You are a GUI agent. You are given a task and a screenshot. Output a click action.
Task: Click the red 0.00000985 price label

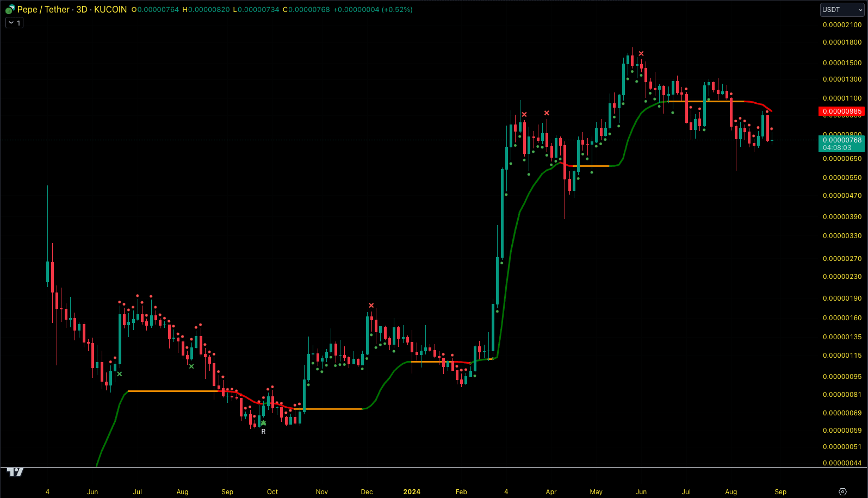pyautogui.click(x=841, y=111)
